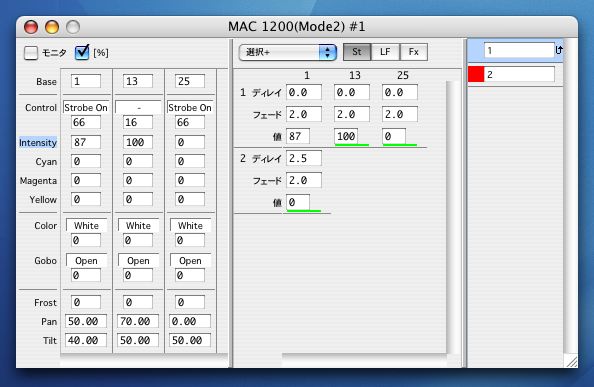The image size is (594, 387).
Task: Select the St tab button
Action: (356, 52)
